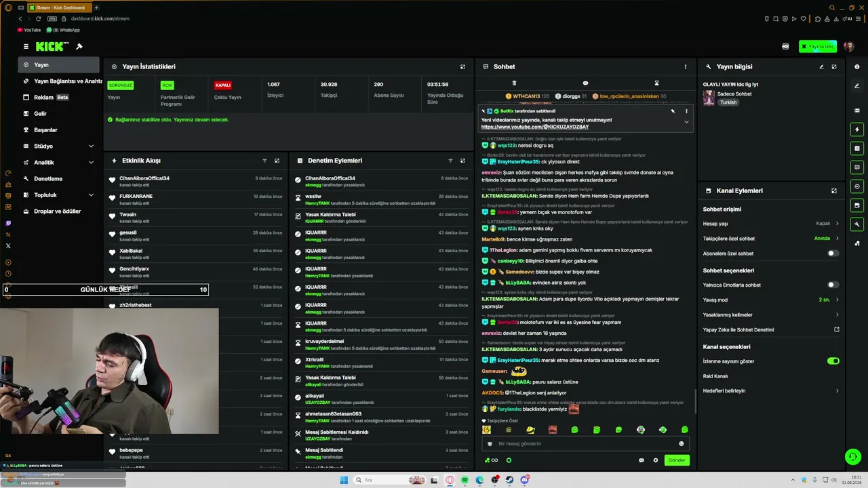The width and height of the screenshot is (868, 488).
Task: Click the gavel icon next to Kick logo
Action: 79,47
